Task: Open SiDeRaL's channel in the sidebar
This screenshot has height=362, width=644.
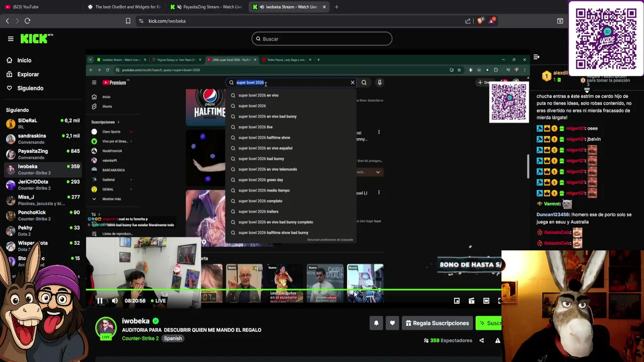Action: pos(42,124)
